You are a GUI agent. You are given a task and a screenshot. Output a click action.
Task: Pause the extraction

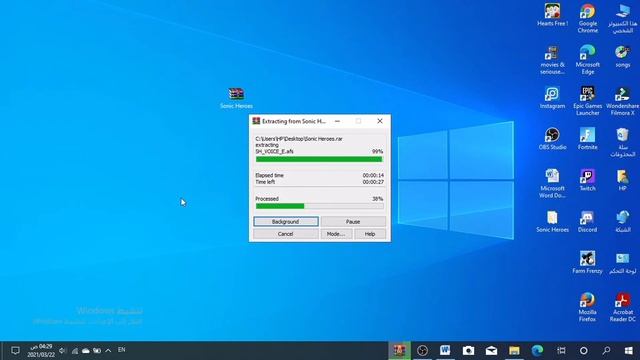(353, 222)
